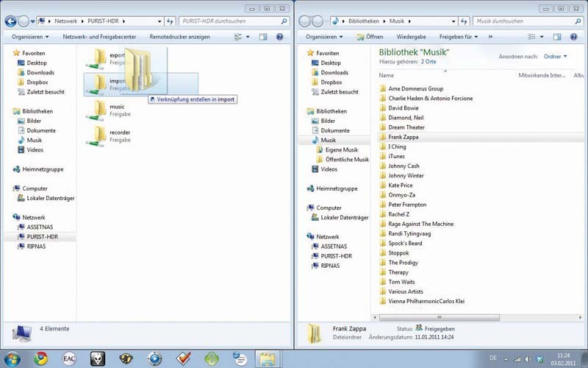Toggle preview pane icon in Musik window
588x368 pixels.
(x=557, y=37)
